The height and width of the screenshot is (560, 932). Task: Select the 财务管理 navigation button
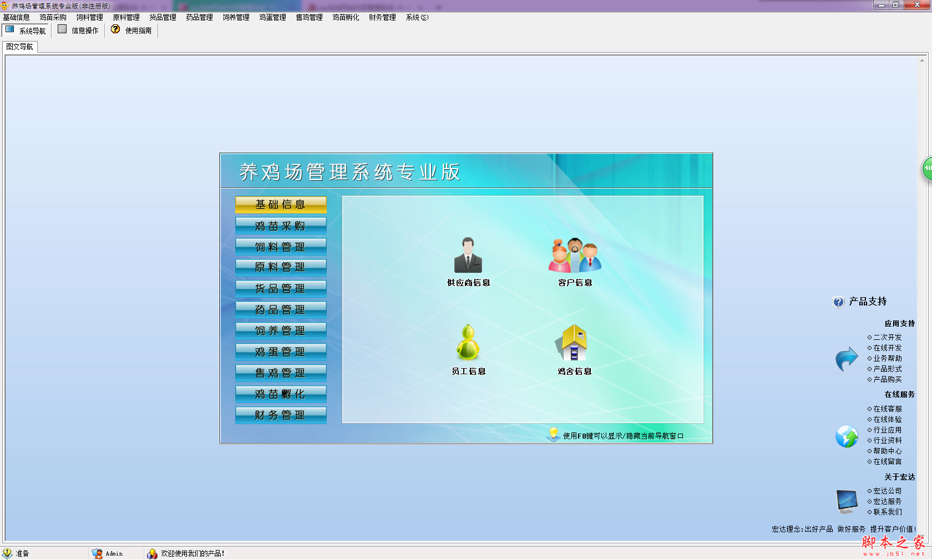tap(281, 415)
